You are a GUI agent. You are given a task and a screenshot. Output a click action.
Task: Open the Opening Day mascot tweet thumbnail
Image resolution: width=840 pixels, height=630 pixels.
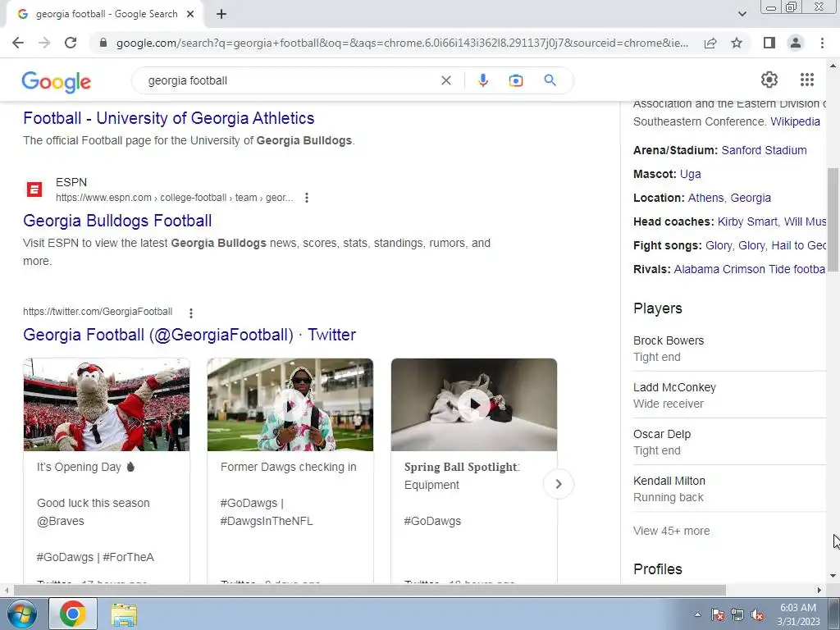107,404
